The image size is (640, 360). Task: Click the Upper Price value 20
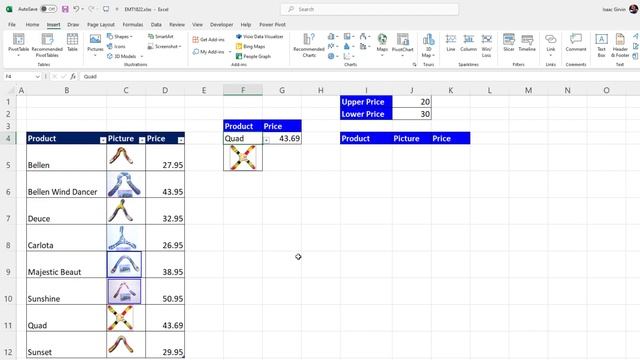point(411,102)
